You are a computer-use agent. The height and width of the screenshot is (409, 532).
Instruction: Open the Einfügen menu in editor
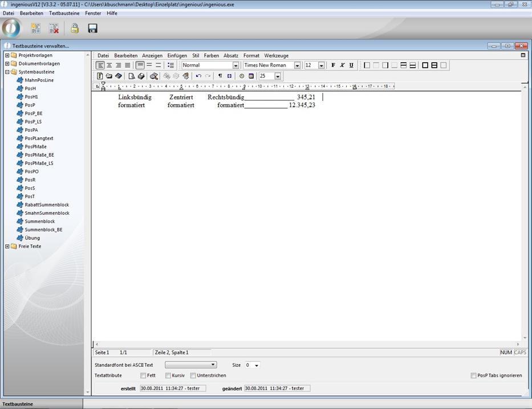[x=177, y=56]
